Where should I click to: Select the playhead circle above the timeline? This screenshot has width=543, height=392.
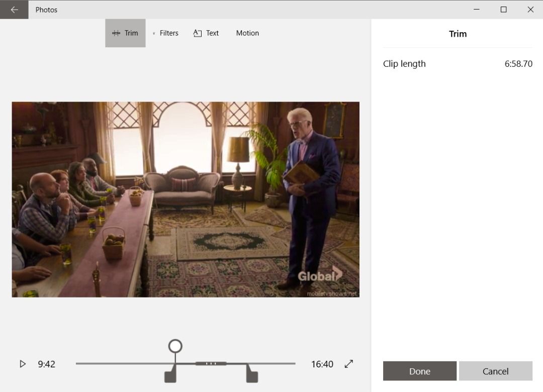click(x=174, y=346)
